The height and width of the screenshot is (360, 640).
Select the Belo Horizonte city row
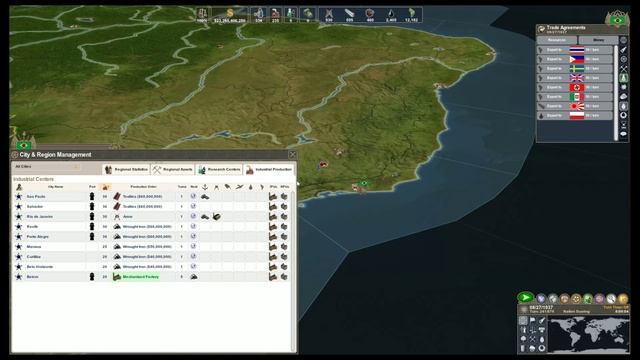point(151,267)
